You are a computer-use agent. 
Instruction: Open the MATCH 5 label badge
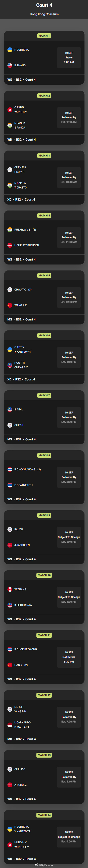click(x=44, y=276)
